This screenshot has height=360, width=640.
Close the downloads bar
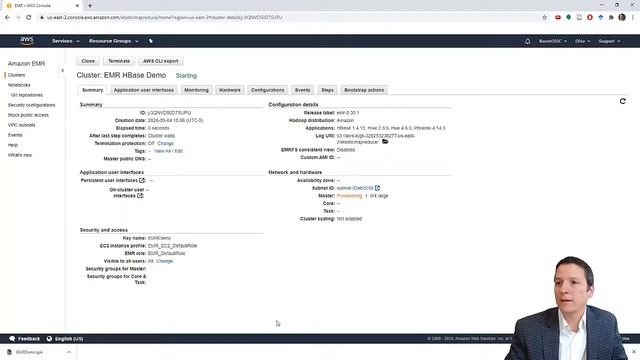[633, 352]
